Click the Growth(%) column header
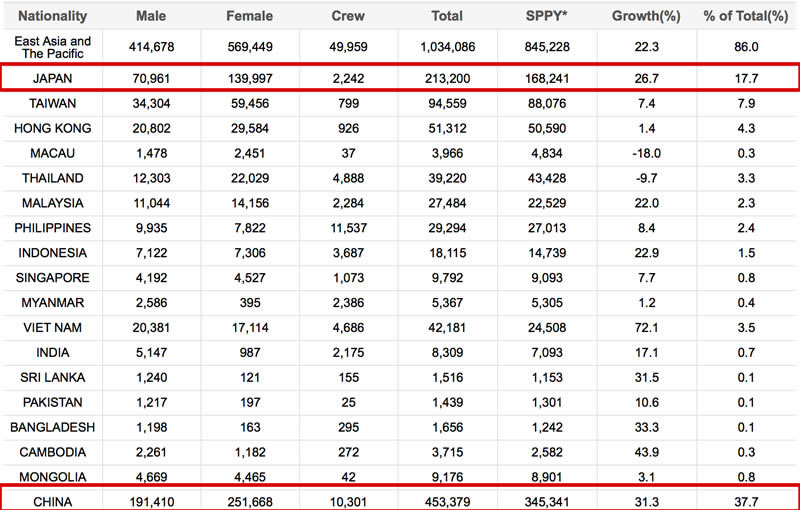The height and width of the screenshot is (510, 800). tap(646, 16)
